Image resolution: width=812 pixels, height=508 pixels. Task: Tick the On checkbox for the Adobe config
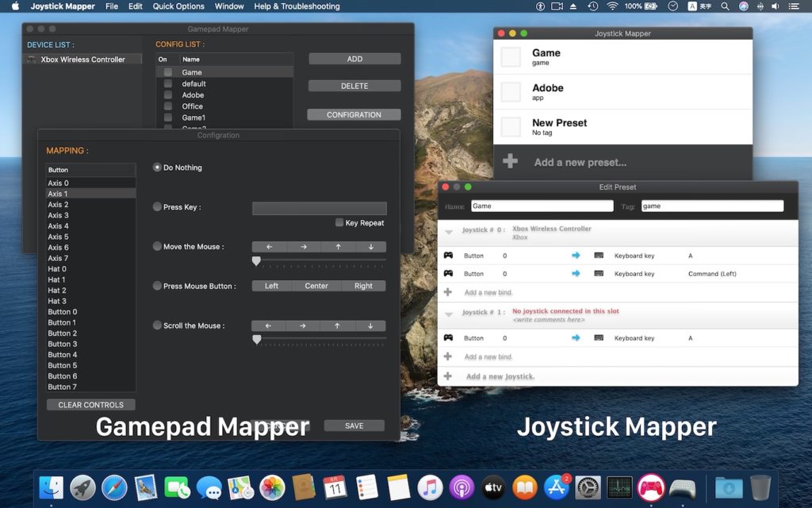[x=167, y=95]
